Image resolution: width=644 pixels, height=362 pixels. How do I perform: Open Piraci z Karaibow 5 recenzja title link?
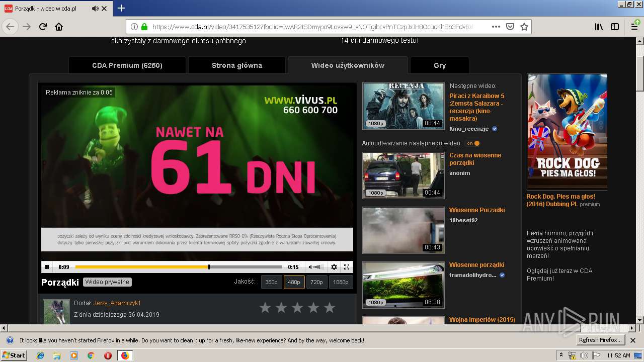tap(477, 107)
